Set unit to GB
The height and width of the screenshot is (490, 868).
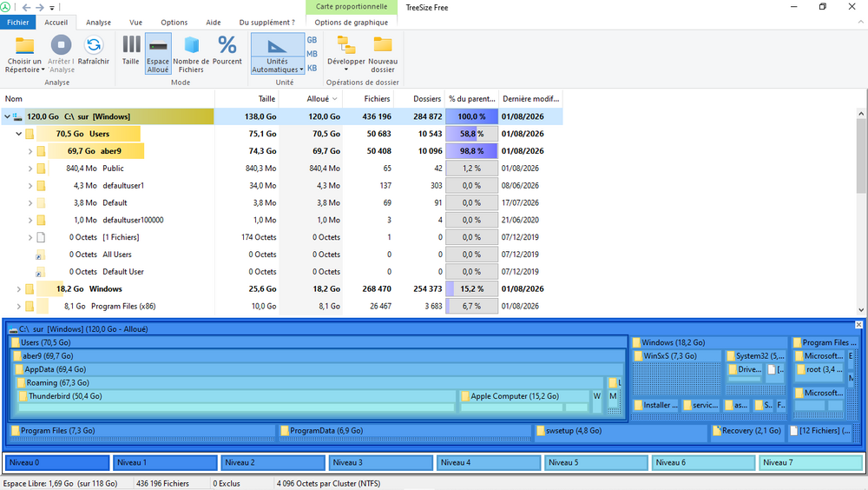click(x=312, y=40)
